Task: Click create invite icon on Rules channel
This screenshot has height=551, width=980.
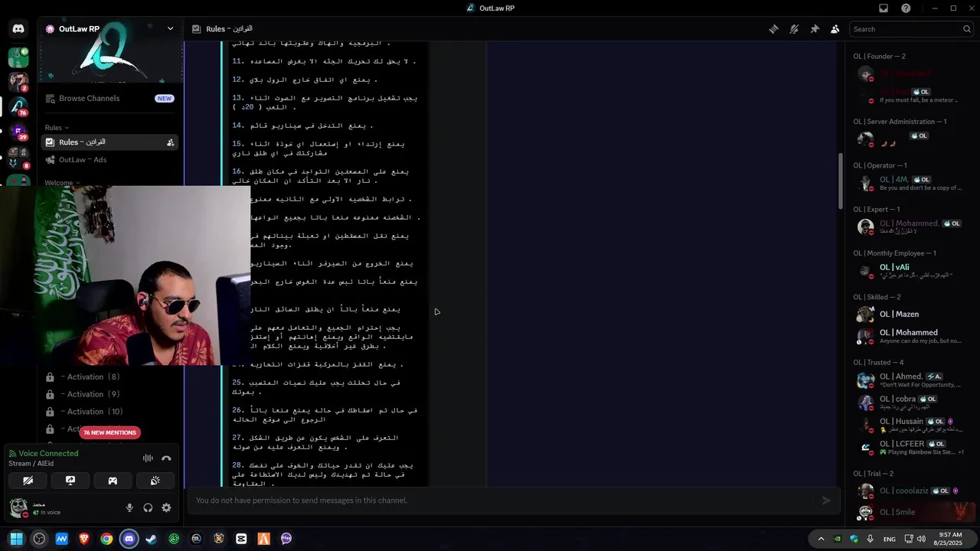Action: point(170,142)
